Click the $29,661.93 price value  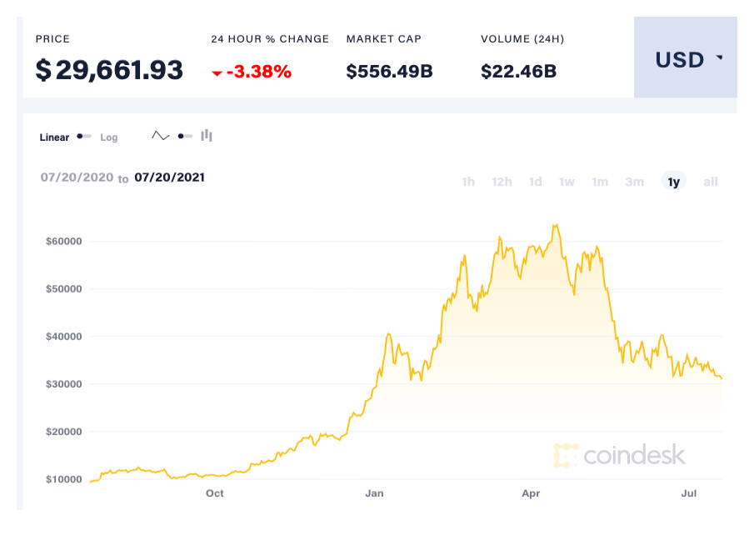click(109, 70)
